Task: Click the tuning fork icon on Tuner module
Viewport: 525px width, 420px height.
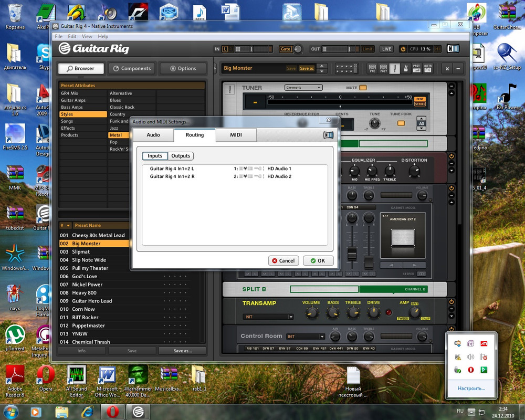Action: (230, 89)
